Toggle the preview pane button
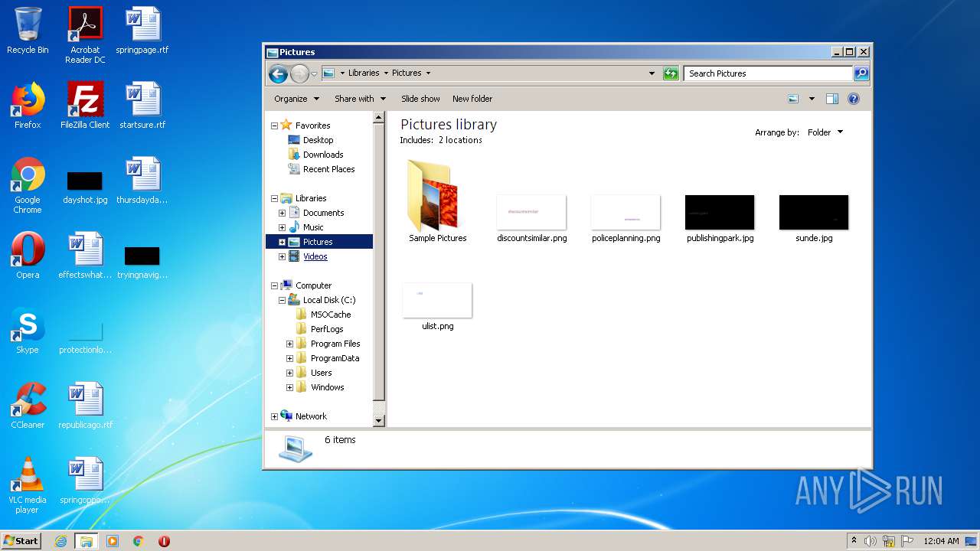 point(832,99)
